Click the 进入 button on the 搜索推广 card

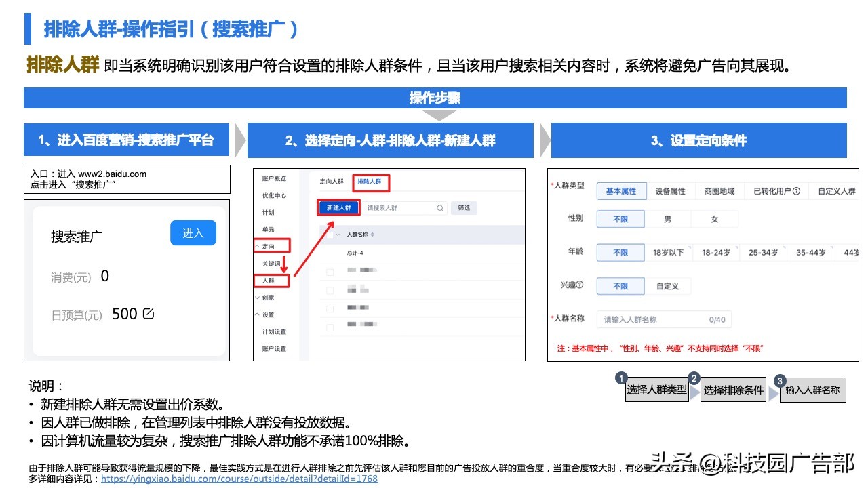[193, 232]
